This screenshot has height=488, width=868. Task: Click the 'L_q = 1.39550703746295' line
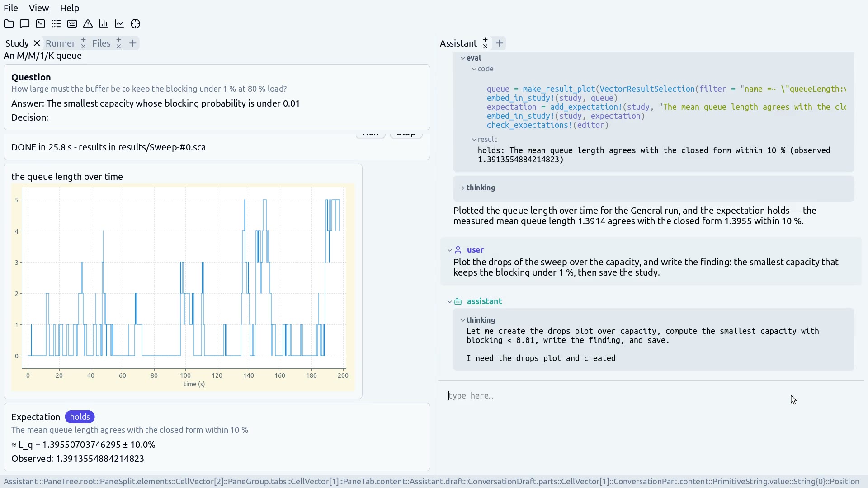(x=83, y=445)
